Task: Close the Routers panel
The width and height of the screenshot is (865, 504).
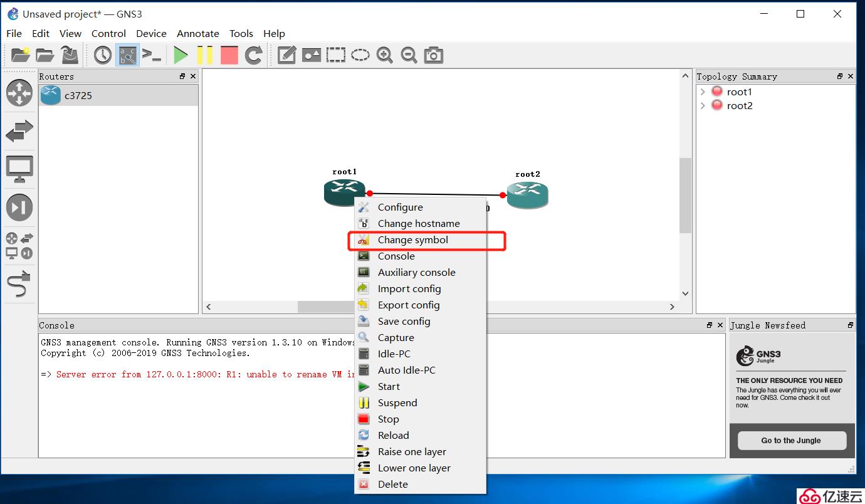Action: pos(193,76)
